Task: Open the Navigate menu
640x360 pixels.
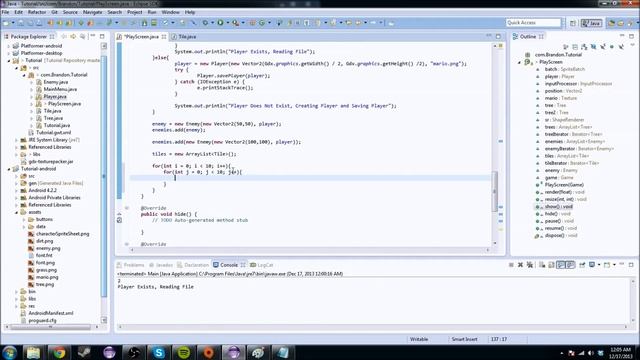Action: coord(92,12)
